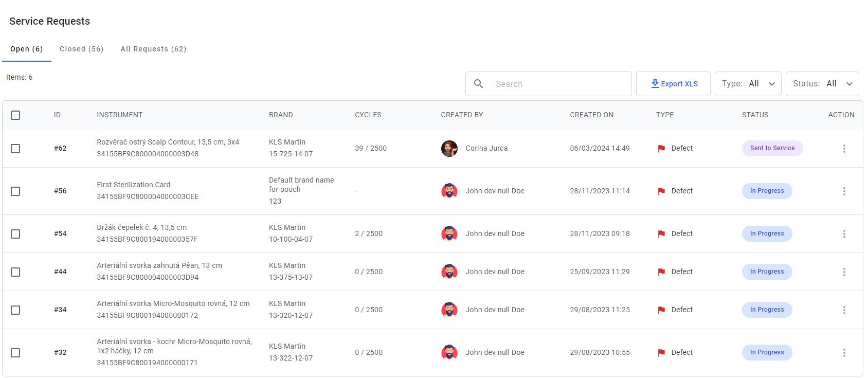Image resolution: width=868 pixels, height=378 pixels.
Task: Click the CYCLES column header
Action: coord(368,115)
